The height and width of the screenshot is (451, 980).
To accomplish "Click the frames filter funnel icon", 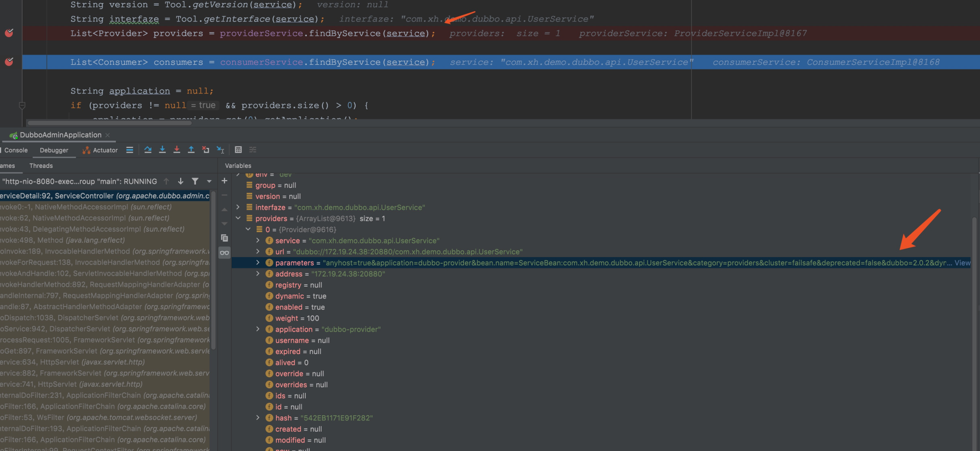I will click(195, 181).
